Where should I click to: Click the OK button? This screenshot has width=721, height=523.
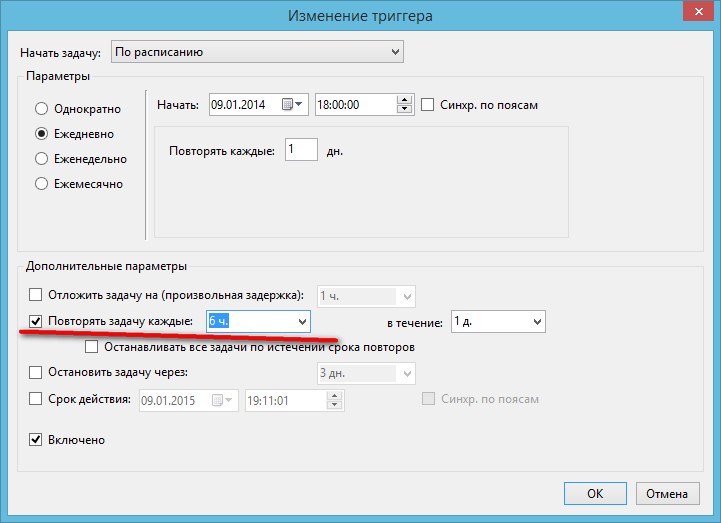tap(594, 493)
